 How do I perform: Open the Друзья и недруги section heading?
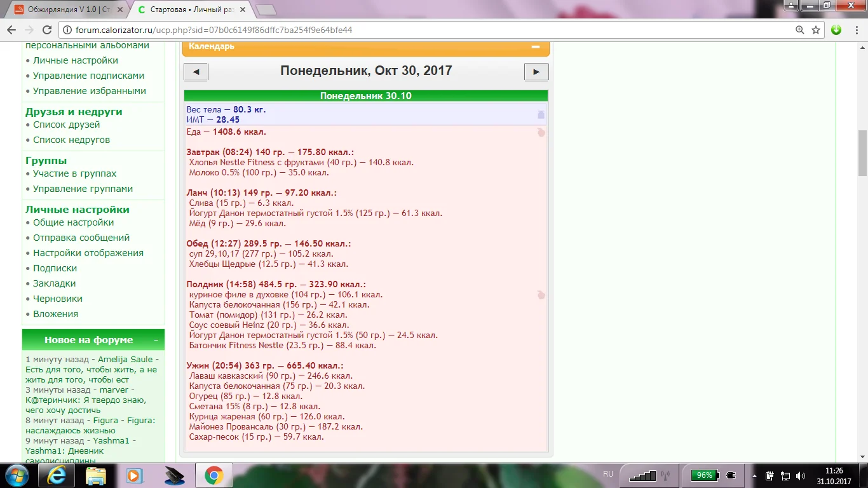click(x=74, y=112)
